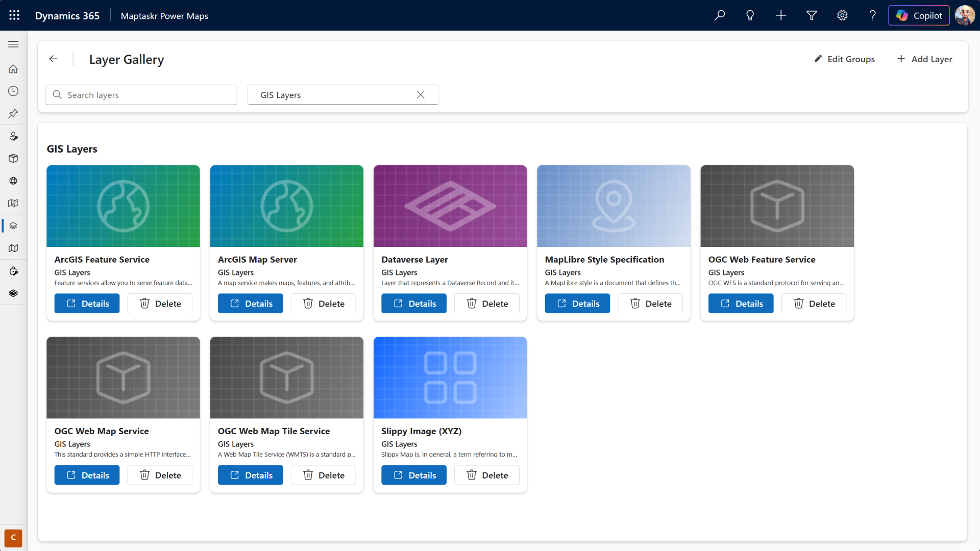Viewport: 980px width, 551px height.
Task: Open Pinned pin icon in sidebar
Action: point(13,113)
